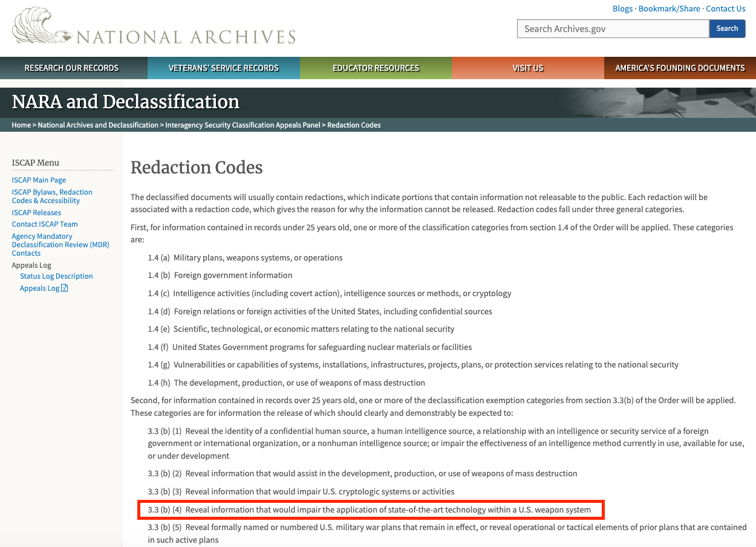
Task: Click the NARA and Declassification banner title
Action: [126, 102]
